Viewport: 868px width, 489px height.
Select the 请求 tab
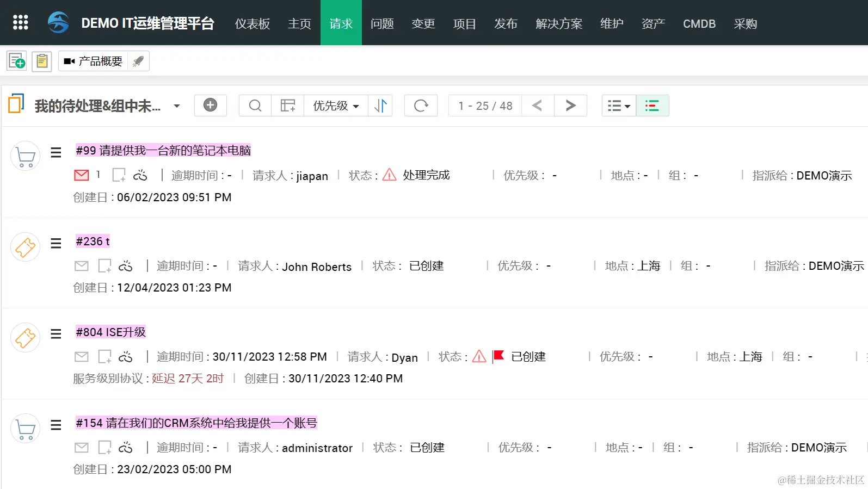(x=341, y=23)
